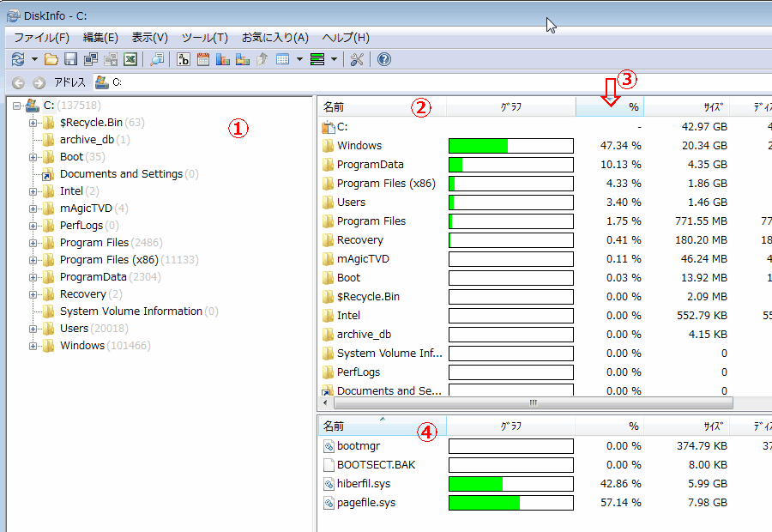This screenshot has width=772, height=532.
Task: Click the green usage bar for pagefile.sys
Action: (x=485, y=503)
